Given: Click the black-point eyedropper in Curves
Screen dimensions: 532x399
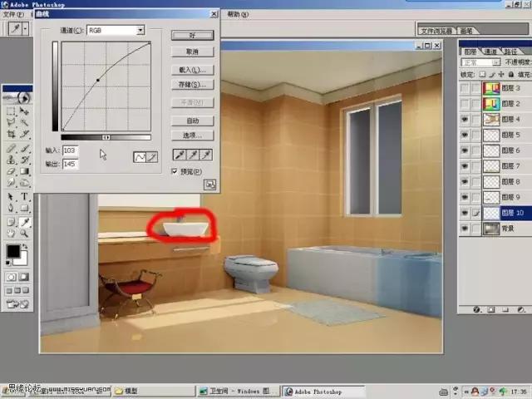Looking at the screenshot, I should [180, 155].
